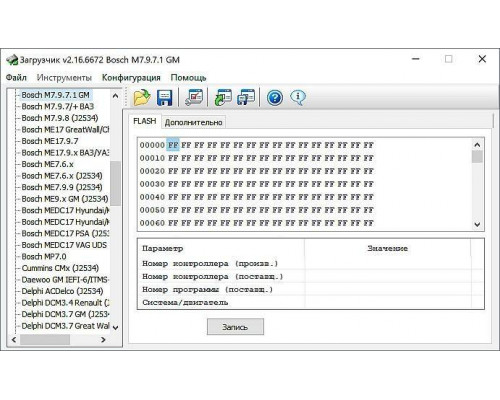Open a firmware file via folder icon
The image size is (500, 400).
(142, 98)
